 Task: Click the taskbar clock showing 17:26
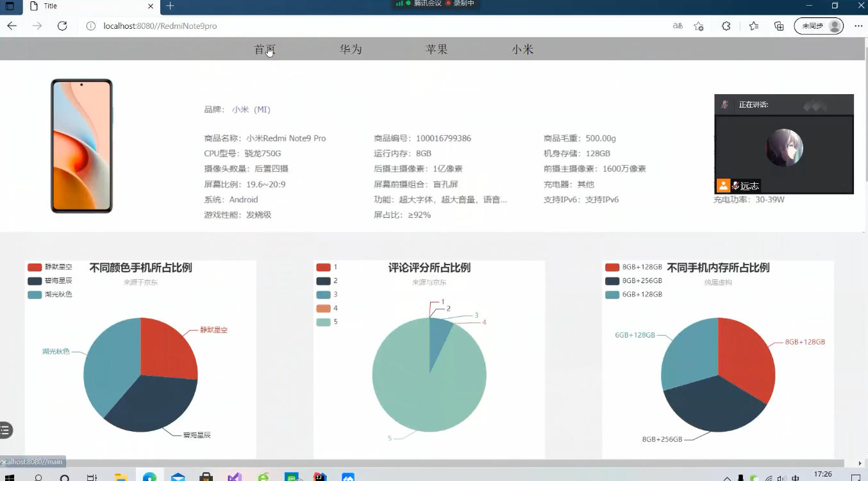823,475
